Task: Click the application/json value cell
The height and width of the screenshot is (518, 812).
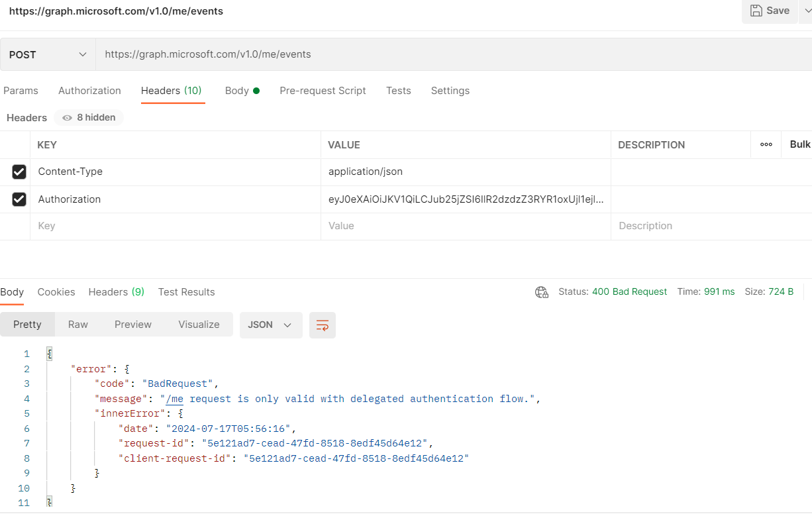Action: [x=466, y=172]
